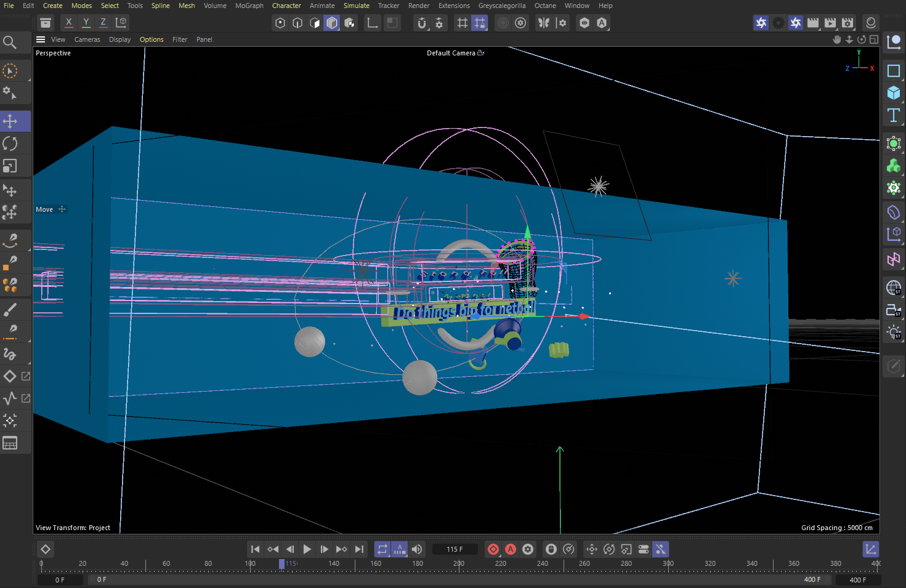This screenshot has height=588, width=906.
Task: Toggle X axis lock
Action: [68, 23]
